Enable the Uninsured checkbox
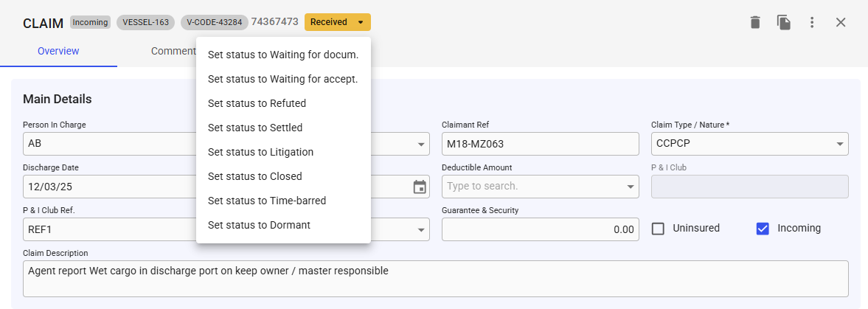The height and width of the screenshot is (309, 868). (659, 229)
